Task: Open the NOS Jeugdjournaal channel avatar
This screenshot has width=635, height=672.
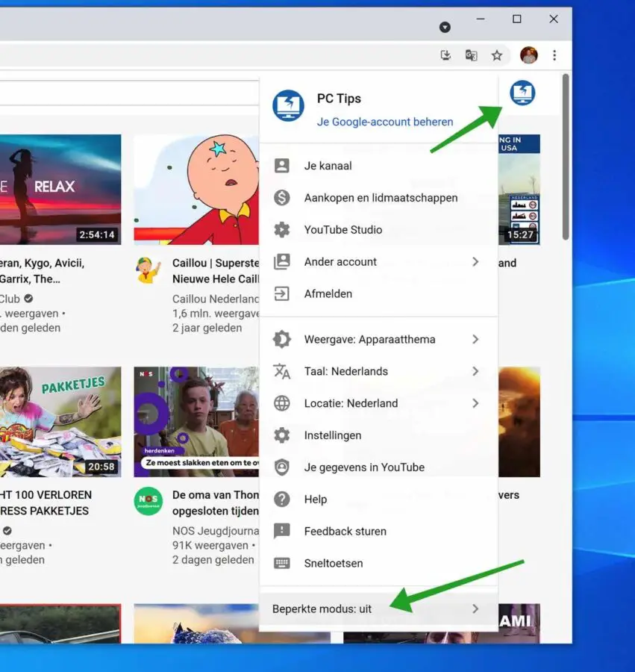Action: click(148, 500)
